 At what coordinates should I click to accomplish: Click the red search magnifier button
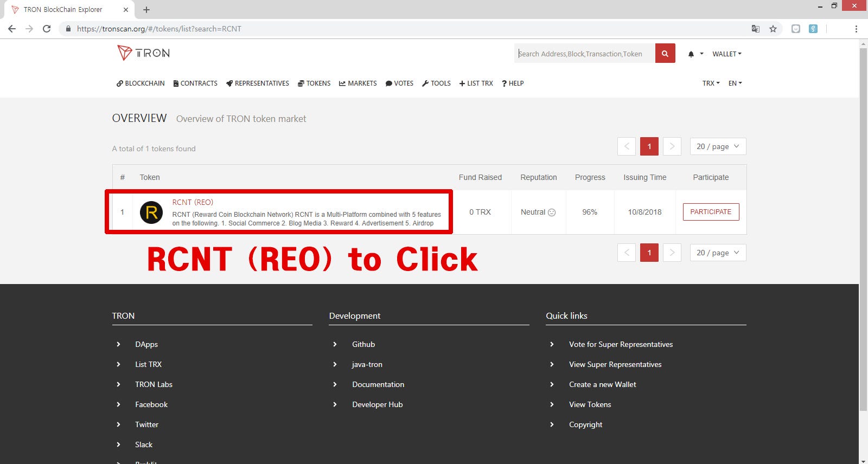(x=665, y=53)
